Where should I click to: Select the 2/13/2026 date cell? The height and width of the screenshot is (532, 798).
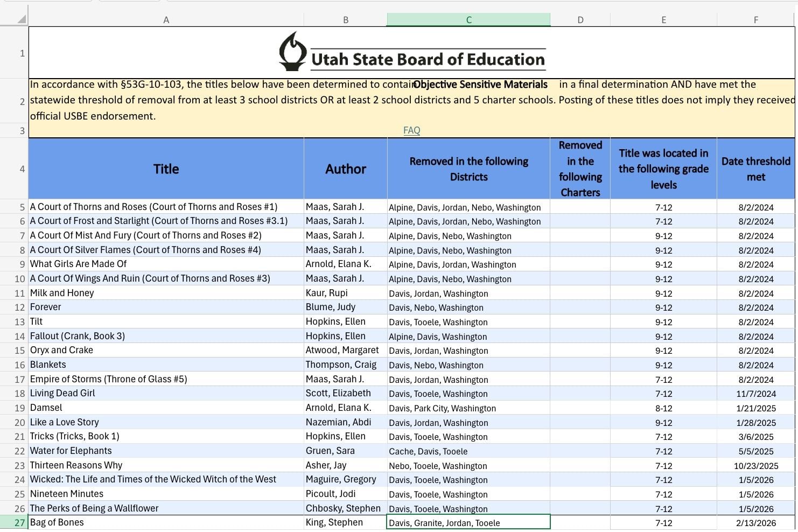click(756, 522)
